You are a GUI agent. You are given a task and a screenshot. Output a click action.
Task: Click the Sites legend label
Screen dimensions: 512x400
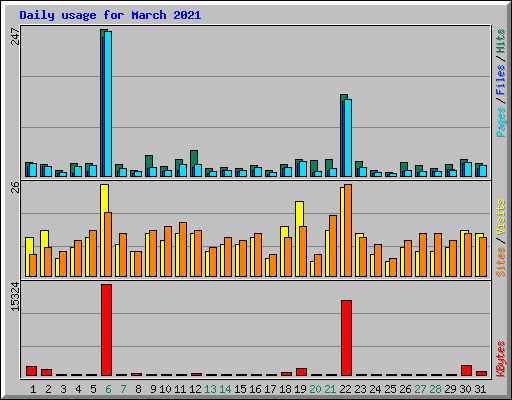tap(501, 262)
